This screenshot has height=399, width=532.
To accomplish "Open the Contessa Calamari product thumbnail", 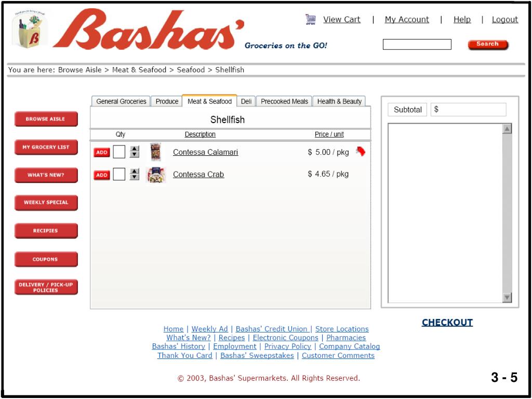I will pyautogui.click(x=156, y=152).
